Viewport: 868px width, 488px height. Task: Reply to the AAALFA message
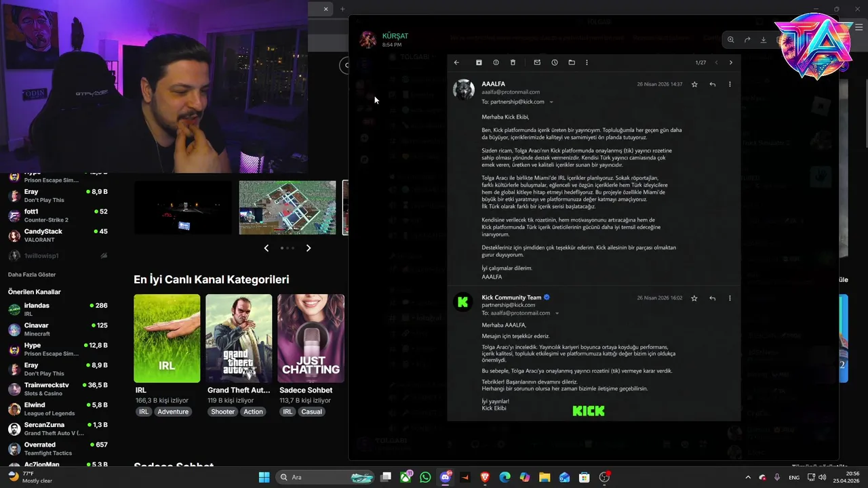coord(712,84)
